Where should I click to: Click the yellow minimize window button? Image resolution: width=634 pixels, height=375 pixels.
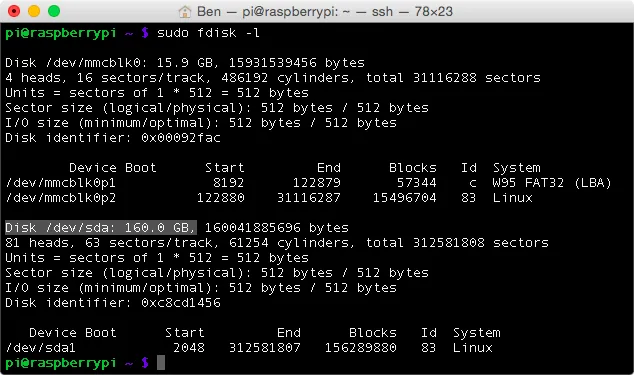point(34,11)
